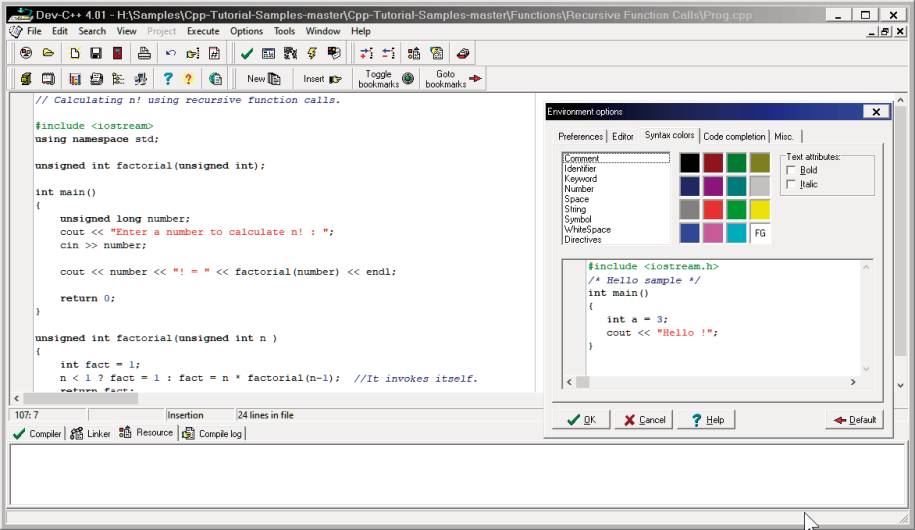The width and height of the screenshot is (915, 530).
Task: Click the open file folder icon
Action: (48, 54)
